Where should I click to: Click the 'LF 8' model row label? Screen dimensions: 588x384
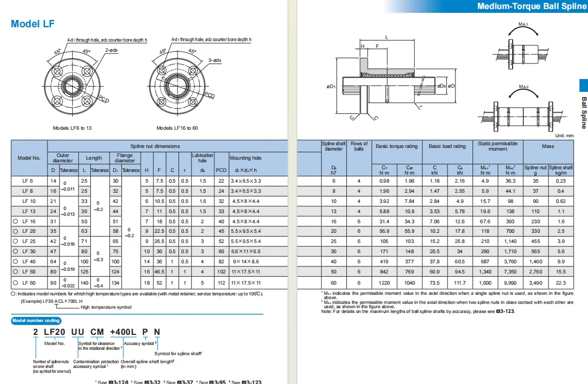tap(27, 191)
